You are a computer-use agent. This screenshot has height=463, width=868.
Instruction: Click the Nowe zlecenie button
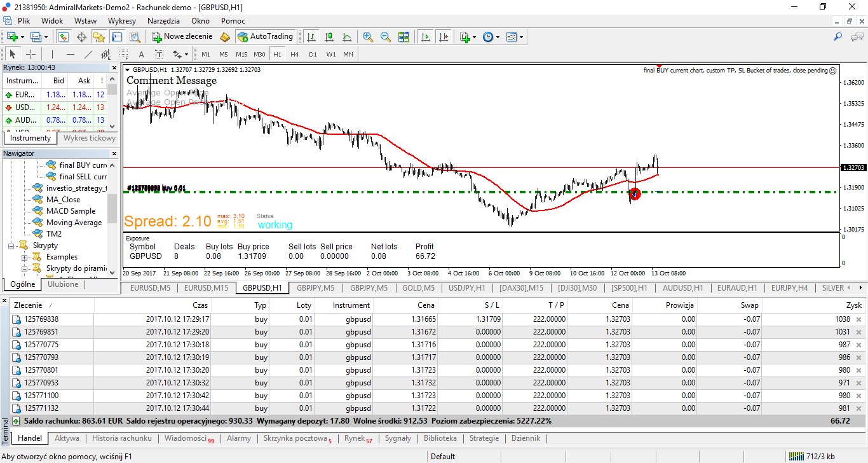[182, 37]
